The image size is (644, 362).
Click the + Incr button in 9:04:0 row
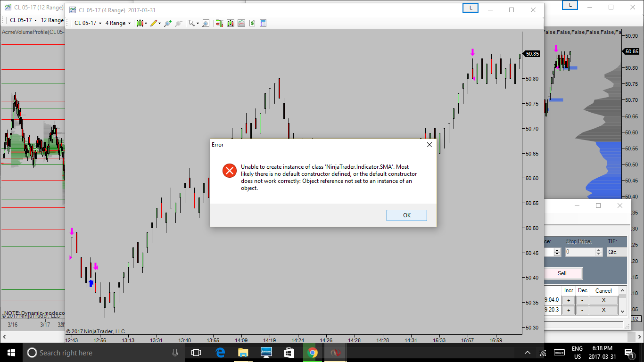point(569,300)
